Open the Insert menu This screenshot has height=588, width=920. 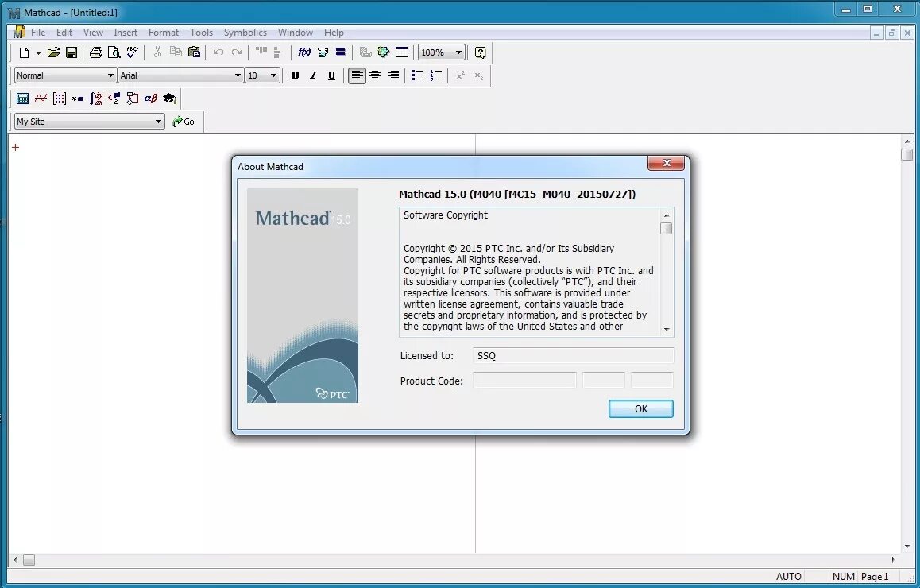click(126, 33)
